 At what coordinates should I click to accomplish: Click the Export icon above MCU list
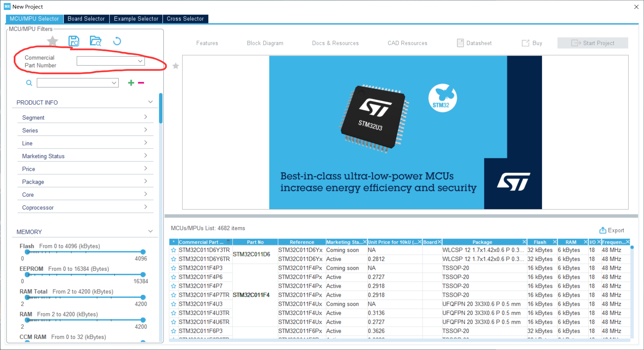[x=602, y=230]
